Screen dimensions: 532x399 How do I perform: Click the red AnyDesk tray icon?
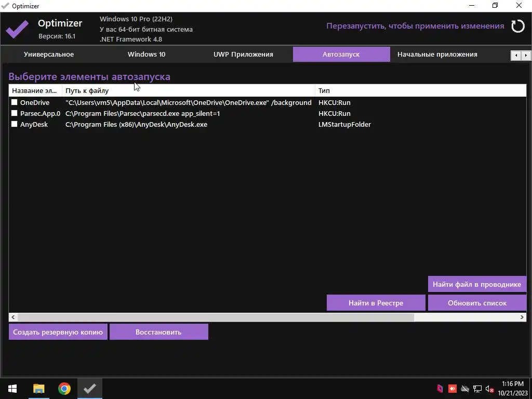pos(453,389)
